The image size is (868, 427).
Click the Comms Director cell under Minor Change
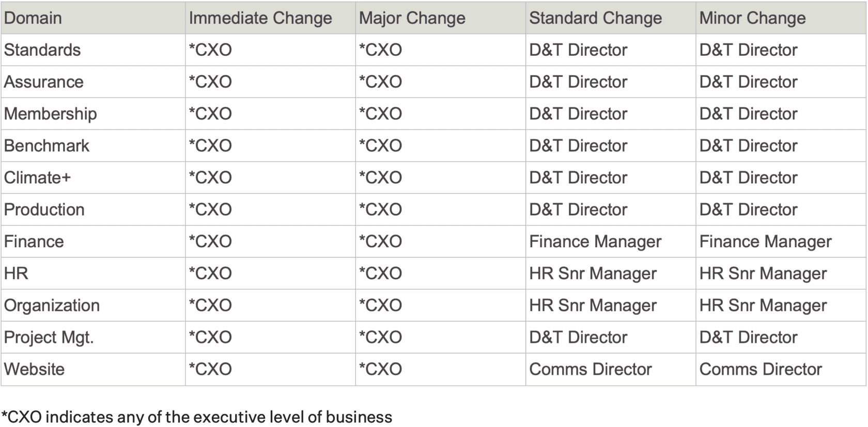click(761, 370)
